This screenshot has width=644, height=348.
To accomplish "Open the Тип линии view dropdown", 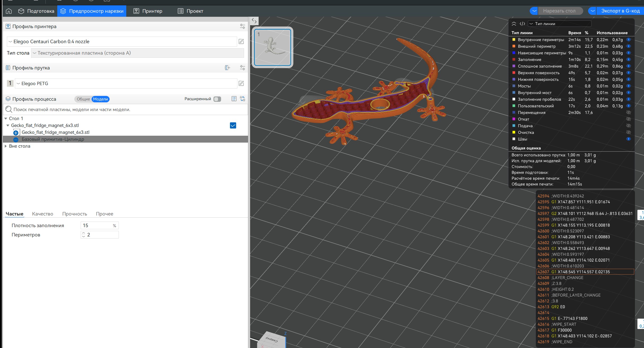I will coord(560,24).
